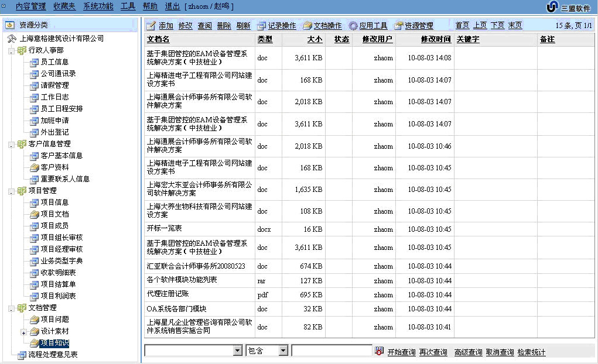The height and width of the screenshot is (364, 598).
Task: Click the company root node tools icon
Action: tap(12, 39)
